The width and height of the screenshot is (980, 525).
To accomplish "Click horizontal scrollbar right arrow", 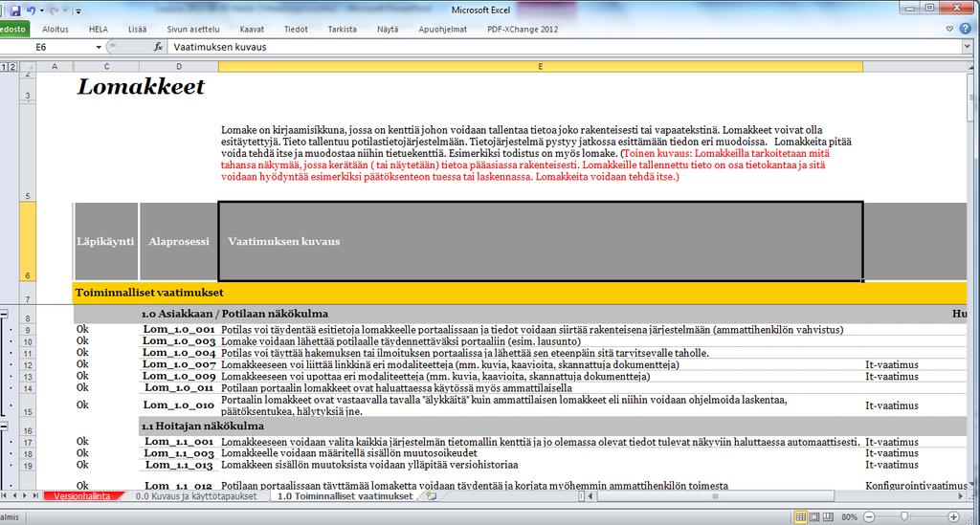I will [961, 496].
